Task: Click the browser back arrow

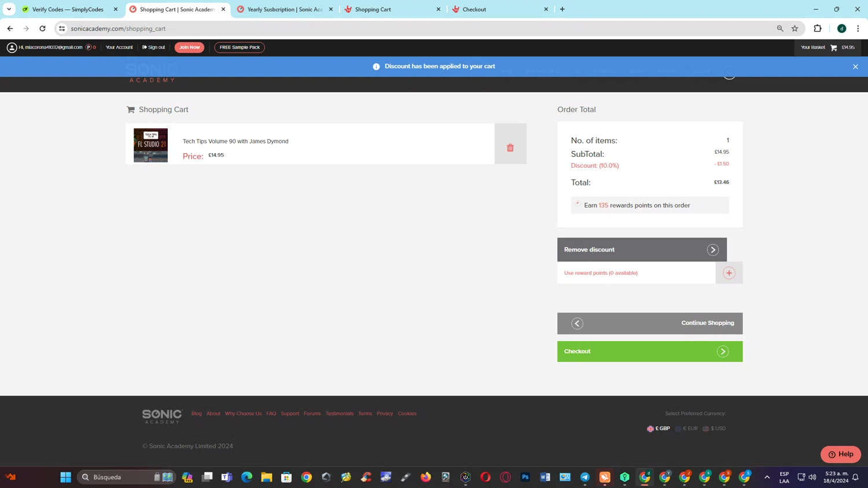Action: (x=10, y=28)
